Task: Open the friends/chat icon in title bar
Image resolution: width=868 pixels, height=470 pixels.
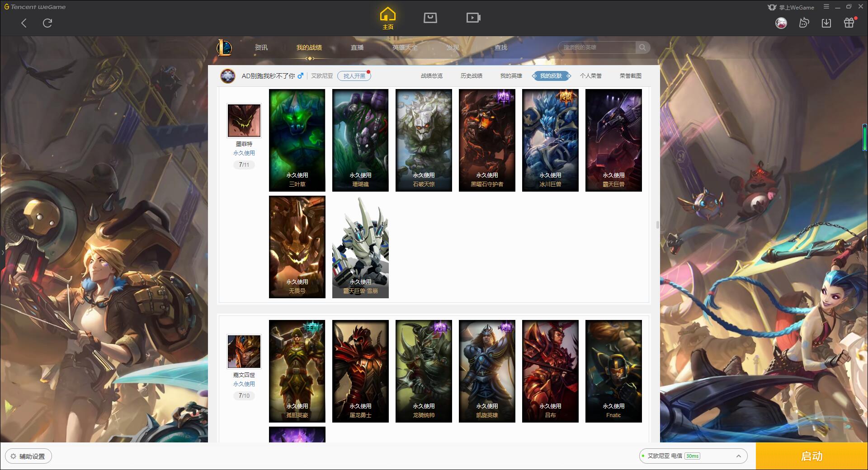Action: pyautogui.click(x=804, y=23)
